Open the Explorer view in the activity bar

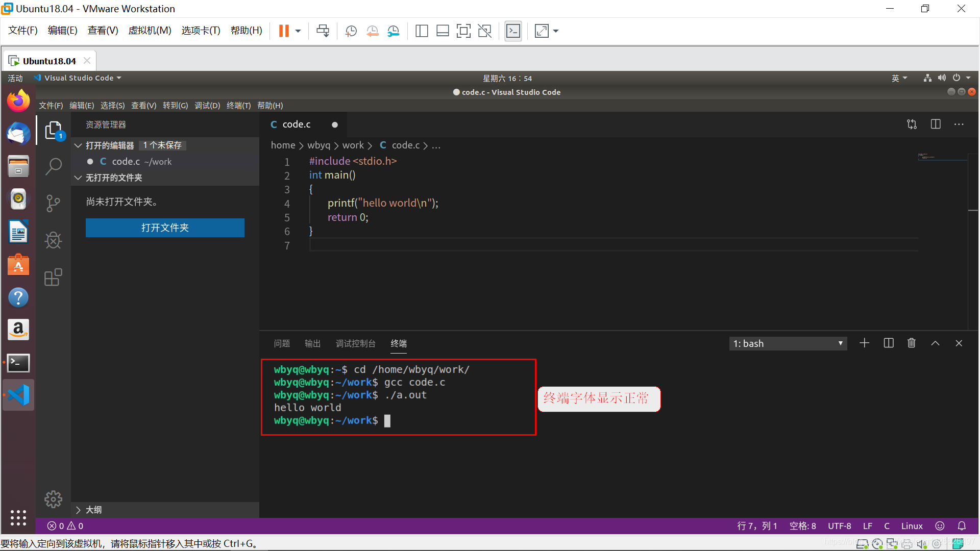tap(53, 130)
